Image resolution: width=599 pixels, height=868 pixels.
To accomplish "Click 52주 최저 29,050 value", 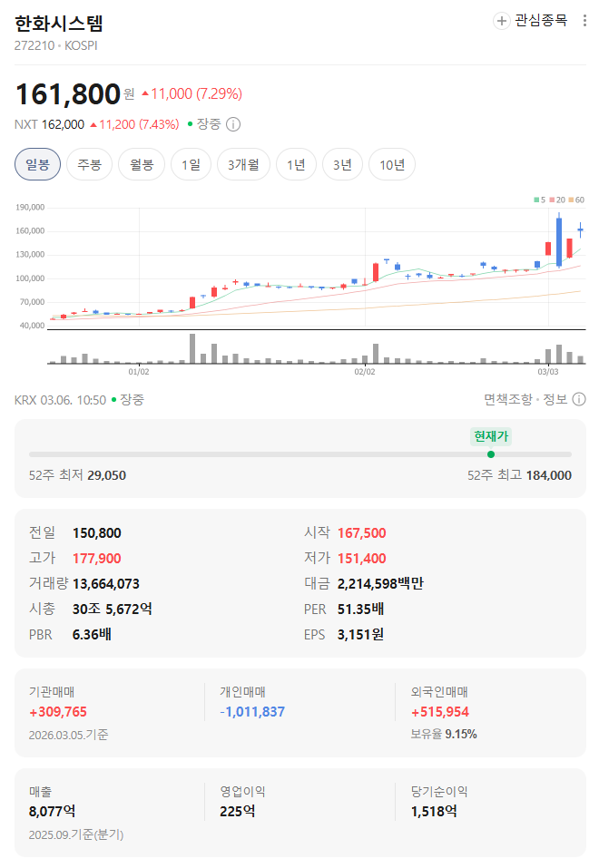I will (x=106, y=475).
